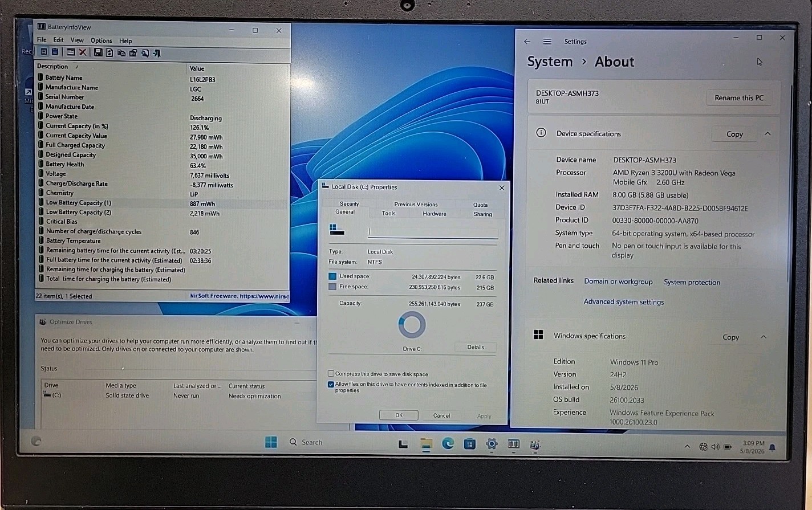Sort by the Description column header
The image size is (812, 510).
pyautogui.click(x=52, y=67)
